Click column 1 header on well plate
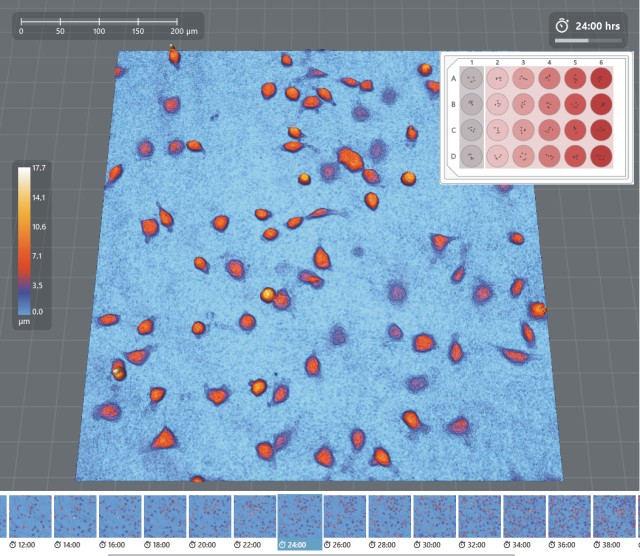This screenshot has height=556, width=640. point(471,62)
